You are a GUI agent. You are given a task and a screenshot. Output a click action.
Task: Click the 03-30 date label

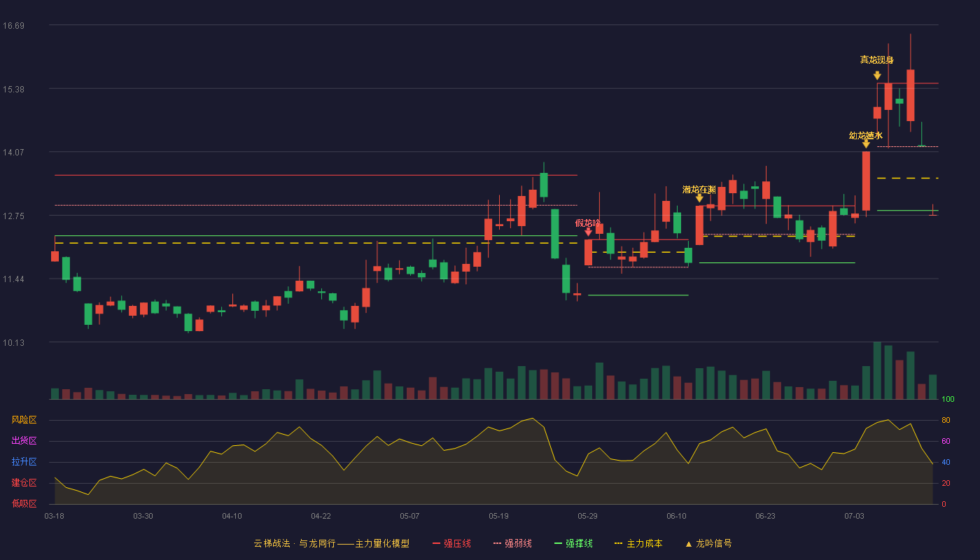(143, 516)
